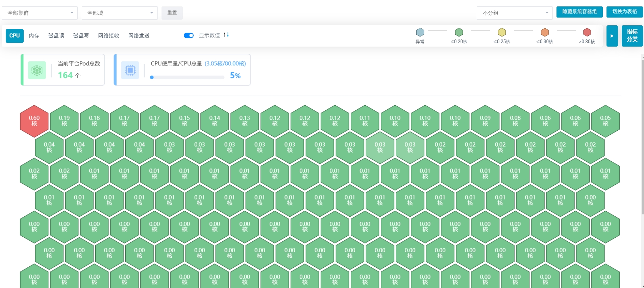The height and width of the screenshot is (288, 644).
Task: Switch to the 内存 tab
Action: point(34,35)
